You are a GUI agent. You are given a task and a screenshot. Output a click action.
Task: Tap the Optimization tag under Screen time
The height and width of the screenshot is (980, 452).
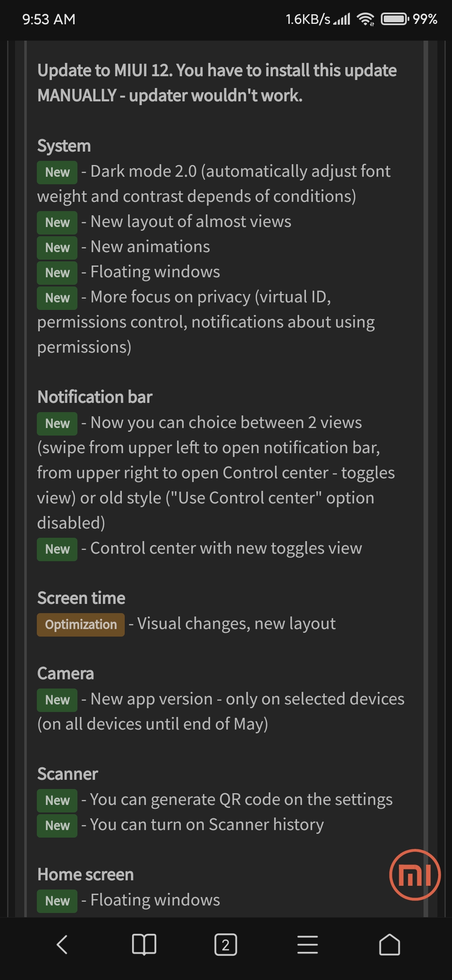(x=81, y=624)
